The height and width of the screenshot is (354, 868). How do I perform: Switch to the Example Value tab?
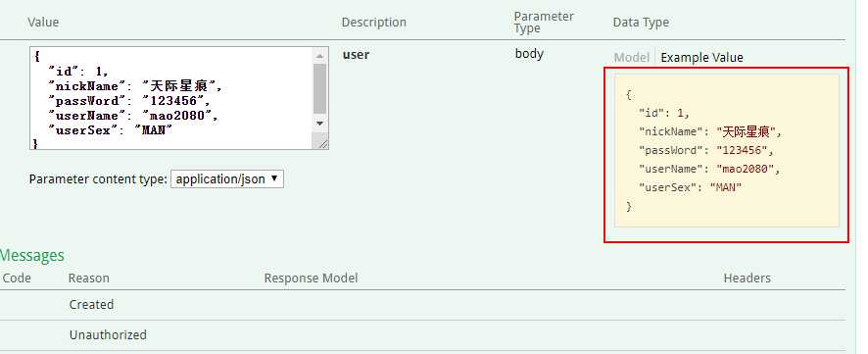coord(701,58)
